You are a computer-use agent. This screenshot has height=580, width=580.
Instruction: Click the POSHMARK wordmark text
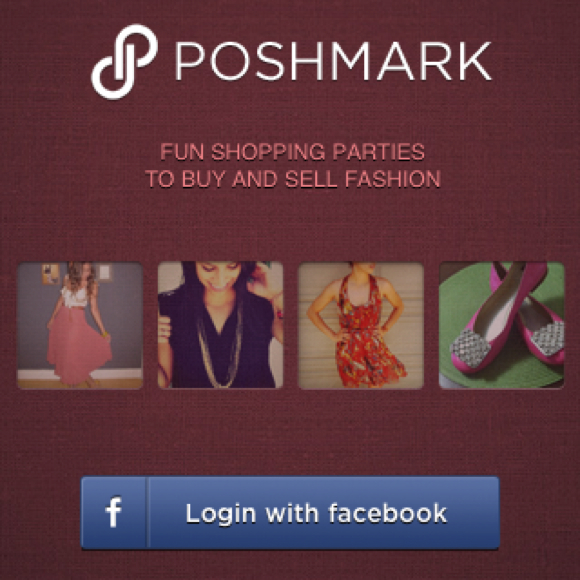[333, 61]
